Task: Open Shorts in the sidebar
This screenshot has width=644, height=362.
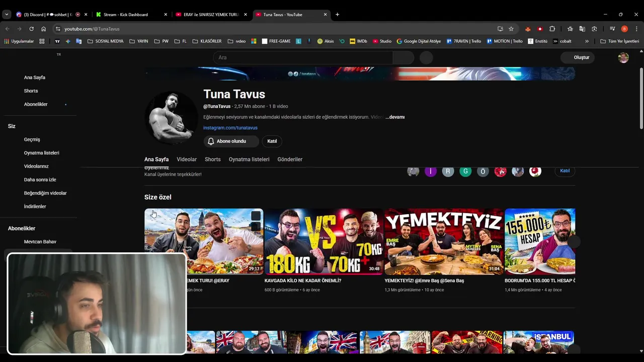Action: (x=31, y=91)
